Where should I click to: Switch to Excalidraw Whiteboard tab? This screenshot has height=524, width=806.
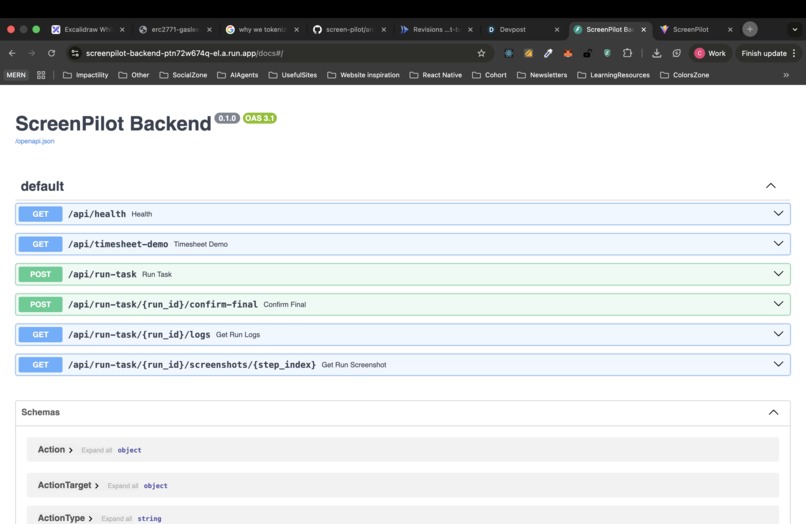coord(88,29)
